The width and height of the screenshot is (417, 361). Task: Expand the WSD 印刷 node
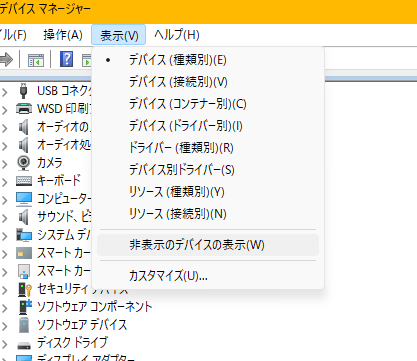(5, 109)
